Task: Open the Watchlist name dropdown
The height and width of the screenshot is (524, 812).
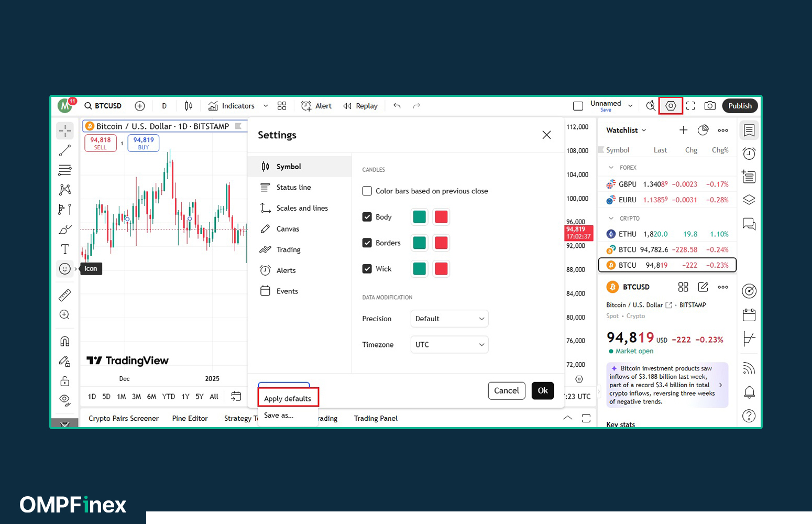Action: click(x=626, y=130)
